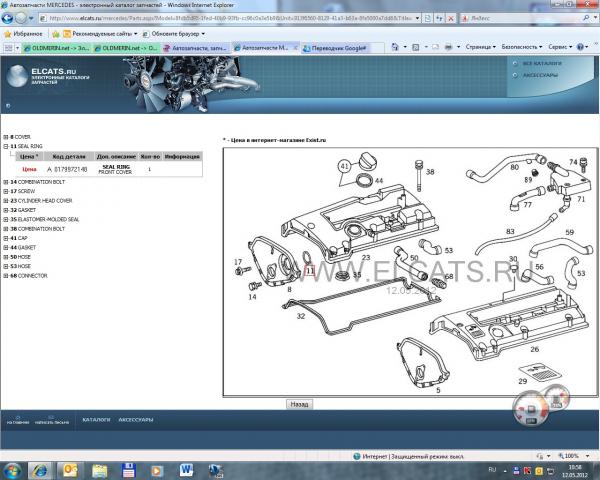Click callout number 32 on the gasket diagram
Image resolution: width=600 pixels, height=480 pixels.
click(301, 316)
